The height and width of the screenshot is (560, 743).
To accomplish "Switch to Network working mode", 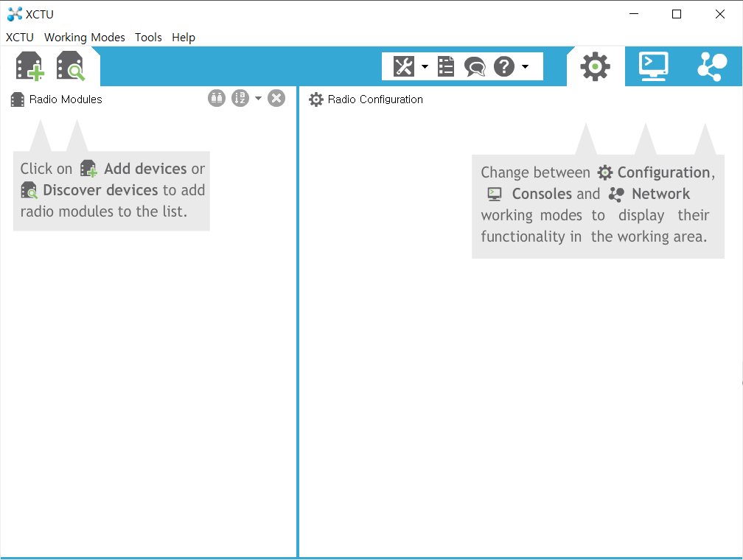I will [x=712, y=66].
